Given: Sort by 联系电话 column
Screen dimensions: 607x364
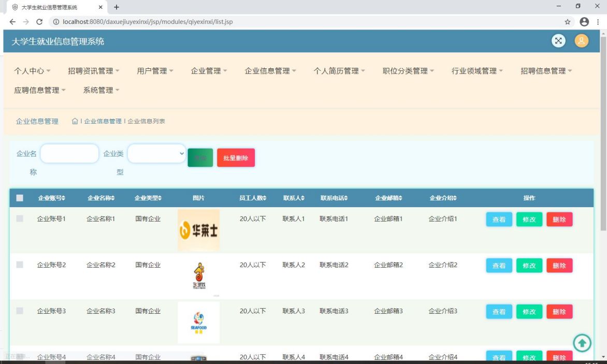Looking at the screenshot, I should (334, 198).
